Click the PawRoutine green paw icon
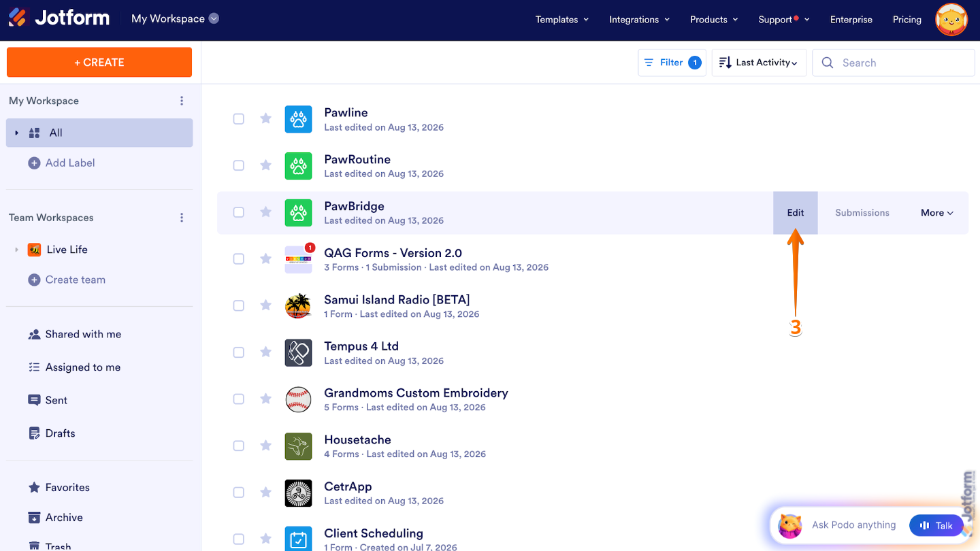The image size is (980, 551). (298, 166)
